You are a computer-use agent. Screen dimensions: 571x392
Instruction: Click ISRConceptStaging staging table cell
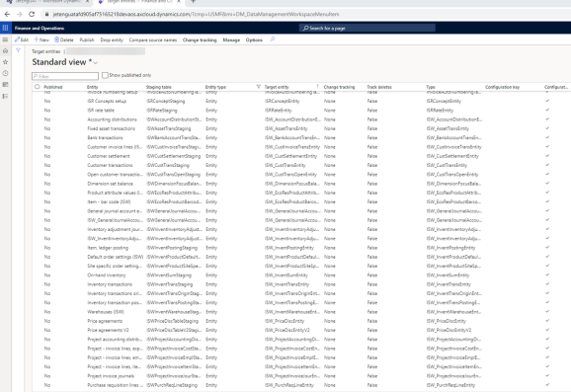pos(166,101)
